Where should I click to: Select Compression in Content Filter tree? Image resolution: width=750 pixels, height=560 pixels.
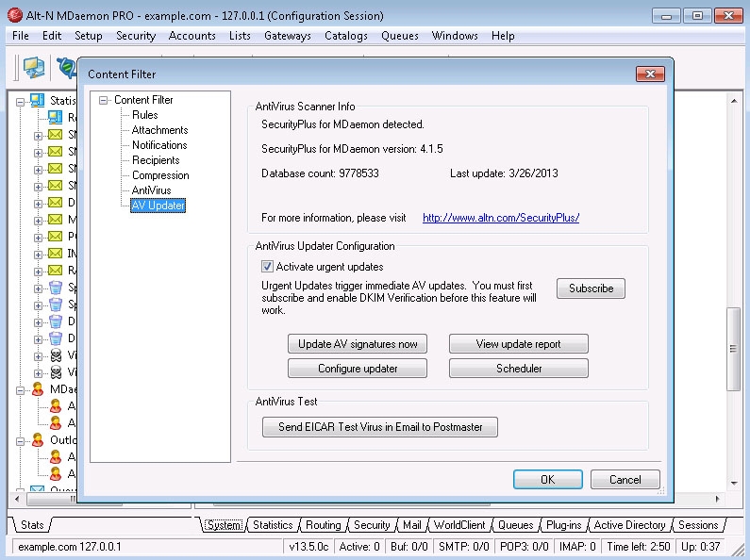coord(160,175)
